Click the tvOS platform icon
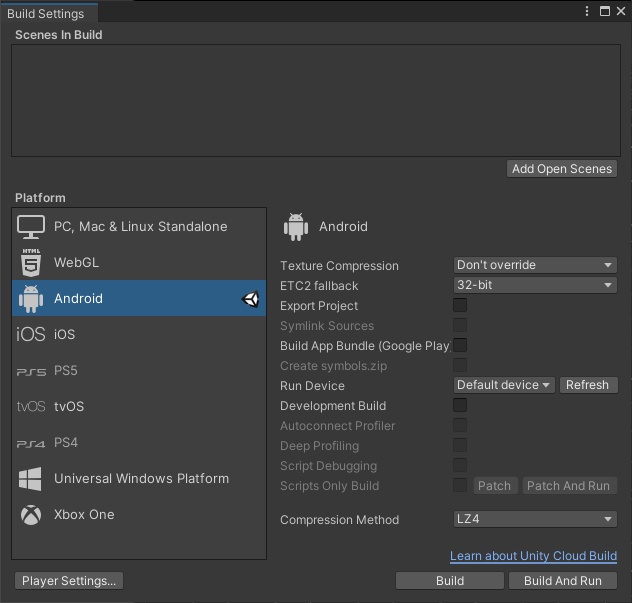 tap(31, 406)
